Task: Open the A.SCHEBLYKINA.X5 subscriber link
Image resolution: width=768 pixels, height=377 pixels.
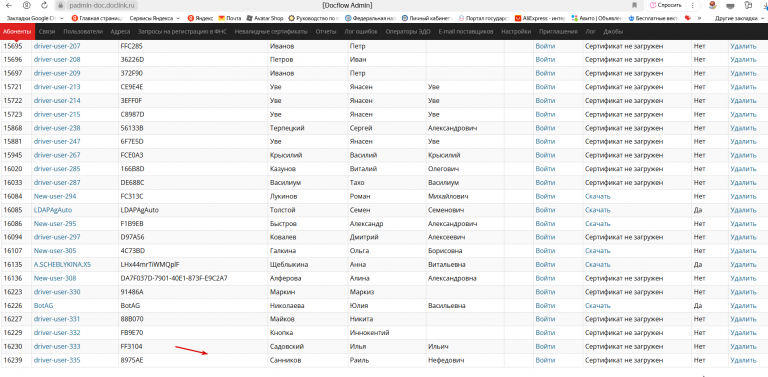Action: coord(62,264)
